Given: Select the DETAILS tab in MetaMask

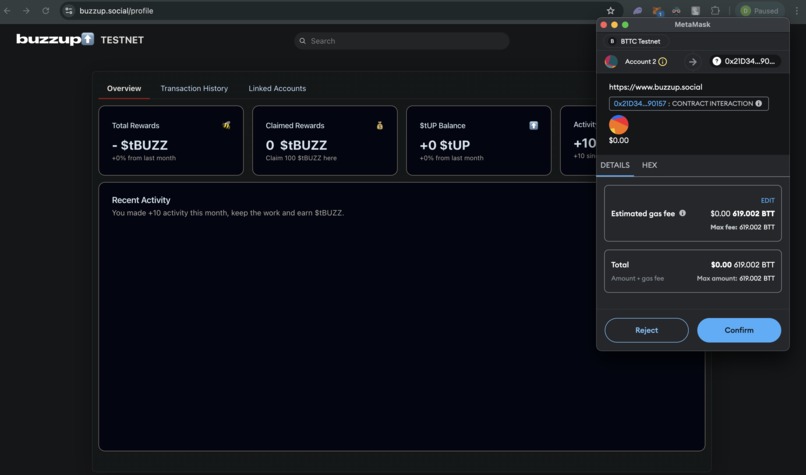Looking at the screenshot, I should tap(615, 165).
